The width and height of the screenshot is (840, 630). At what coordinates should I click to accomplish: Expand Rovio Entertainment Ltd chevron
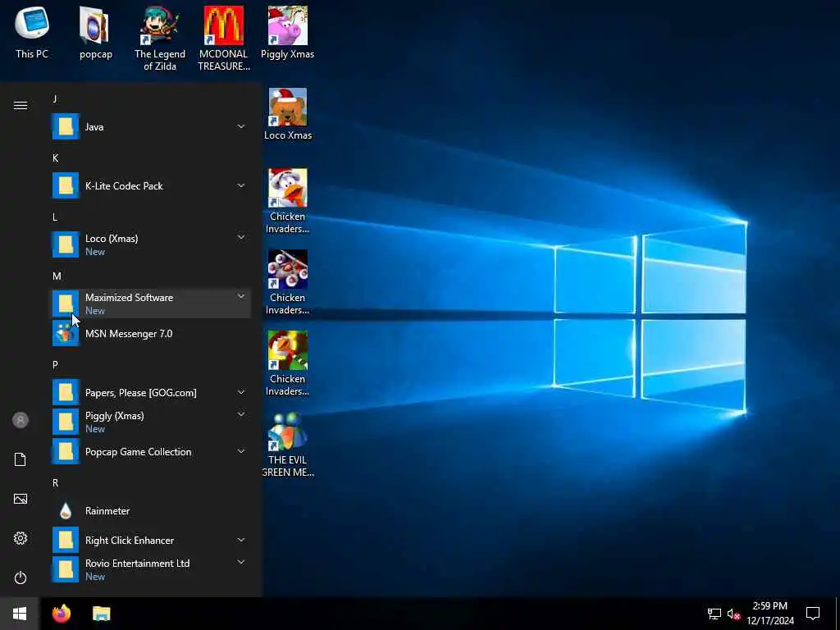click(x=241, y=562)
